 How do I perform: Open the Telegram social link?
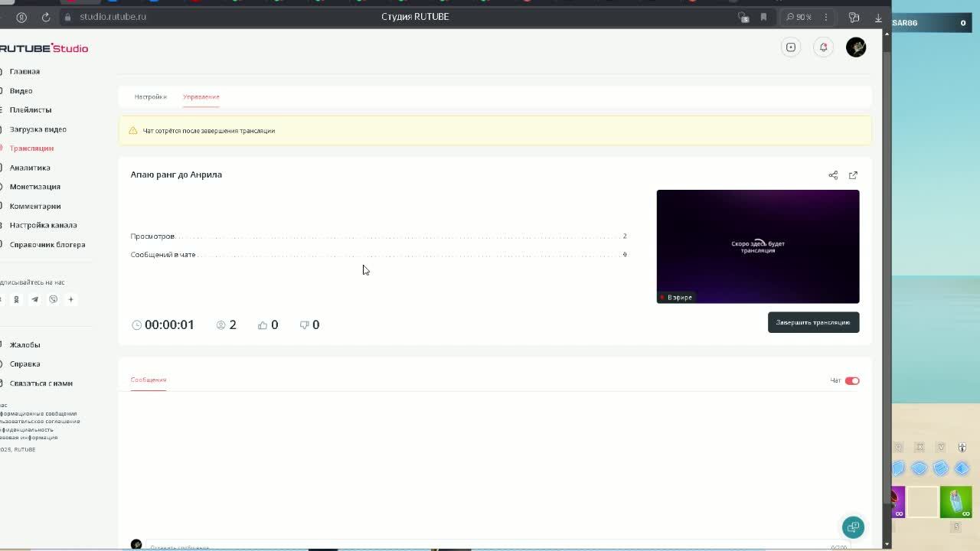(x=34, y=299)
